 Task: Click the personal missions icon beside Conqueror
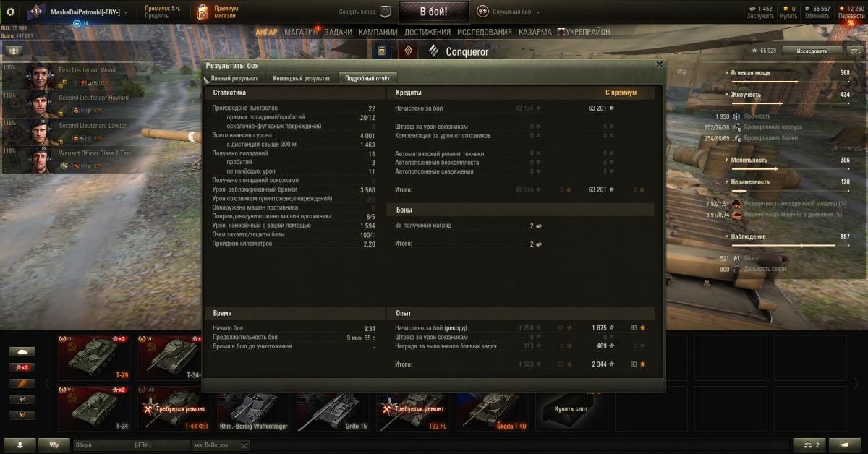[x=382, y=51]
